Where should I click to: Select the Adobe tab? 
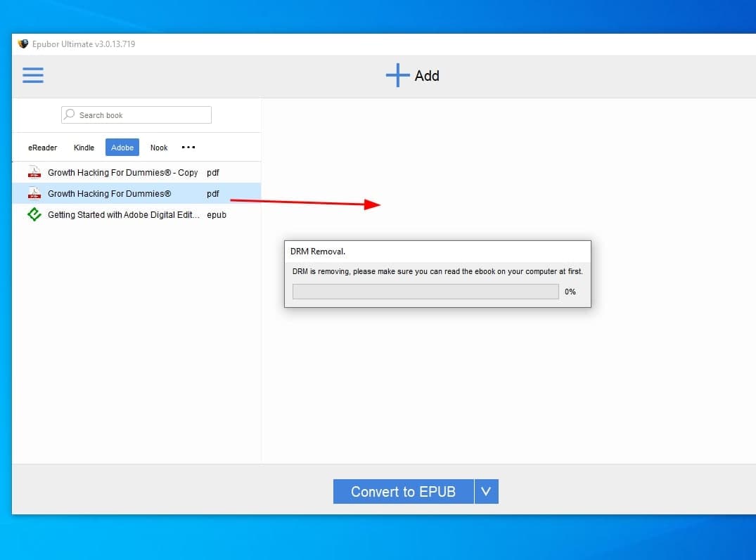(x=122, y=148)
